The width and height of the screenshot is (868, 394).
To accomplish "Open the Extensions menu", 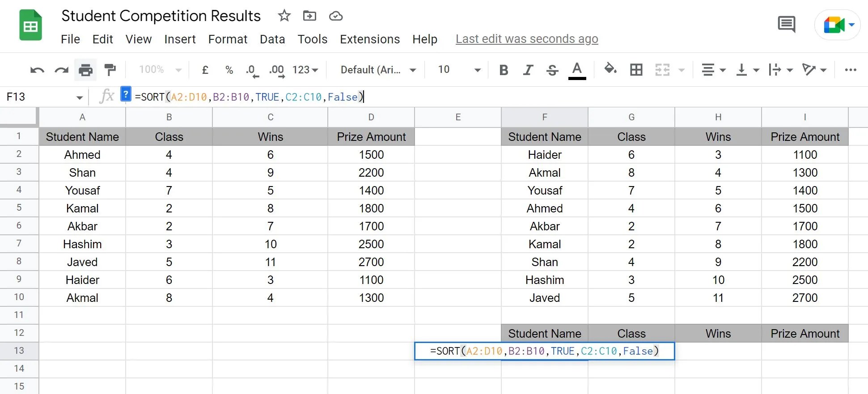I will (x=370, y=39).
